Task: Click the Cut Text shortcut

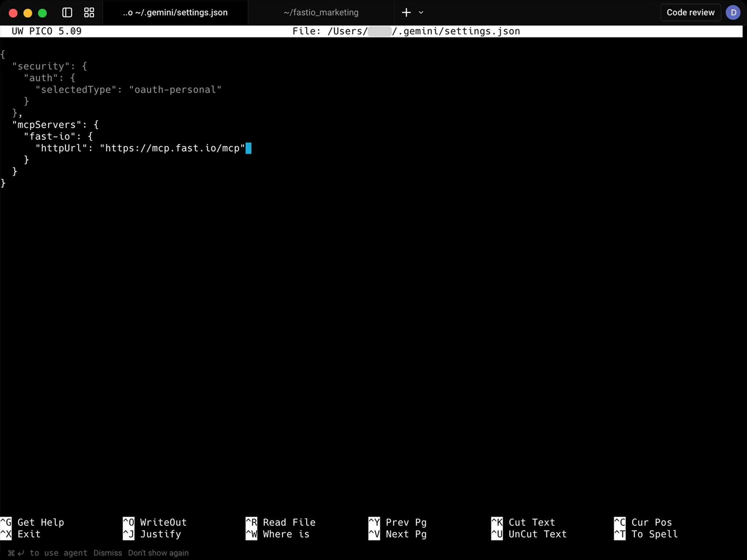Action: pyautogui.click(x=535, y=522)
